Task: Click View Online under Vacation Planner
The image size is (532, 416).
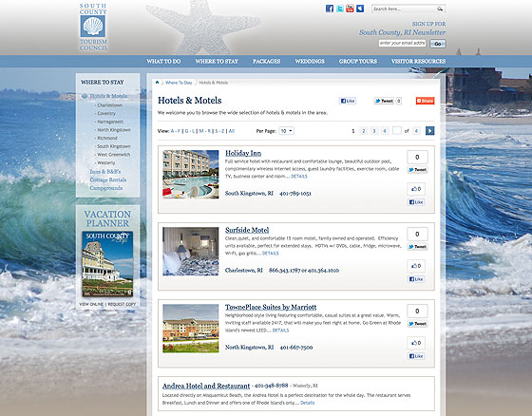Action: 91,304
